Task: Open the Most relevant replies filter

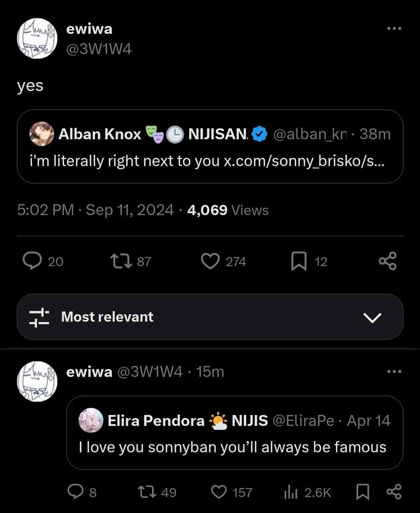Action: click(x=108, y=317)
